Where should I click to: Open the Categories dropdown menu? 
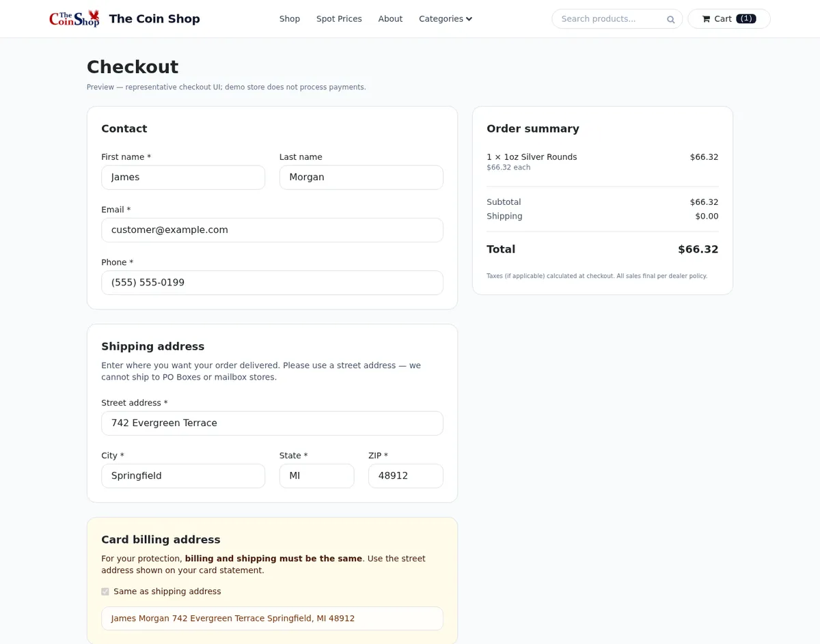pos(446,19)
